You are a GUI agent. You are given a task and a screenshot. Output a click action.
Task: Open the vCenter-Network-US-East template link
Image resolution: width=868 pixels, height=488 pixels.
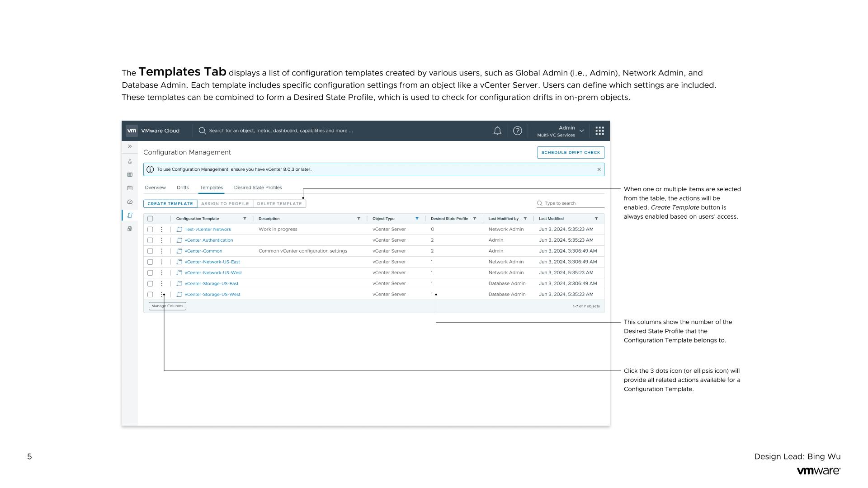212,262
